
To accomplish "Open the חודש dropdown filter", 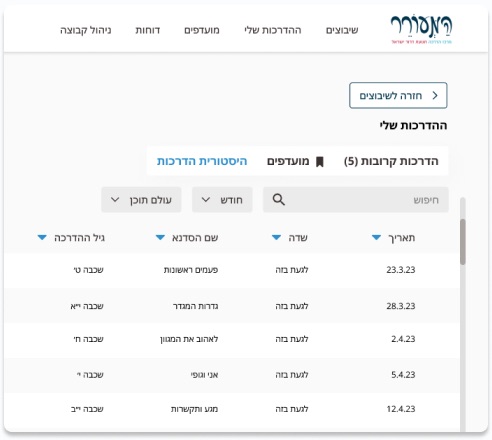I will (222, 200).
